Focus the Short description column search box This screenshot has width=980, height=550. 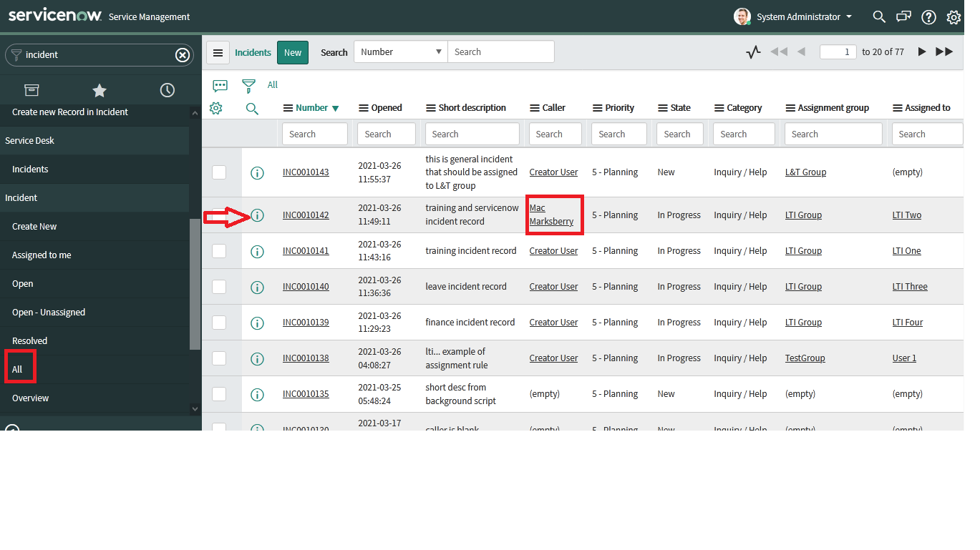[x=472, y=134]
